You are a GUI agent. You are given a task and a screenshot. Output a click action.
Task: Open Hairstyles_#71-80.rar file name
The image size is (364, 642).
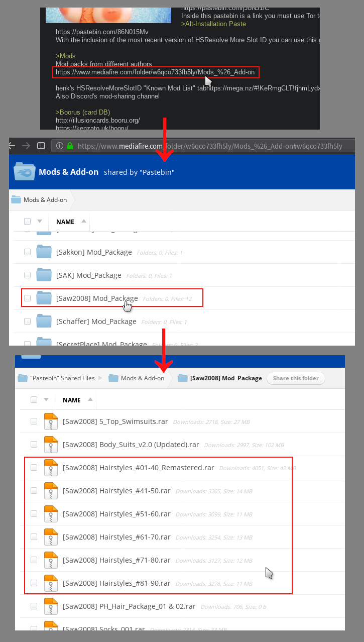[116, 560]
